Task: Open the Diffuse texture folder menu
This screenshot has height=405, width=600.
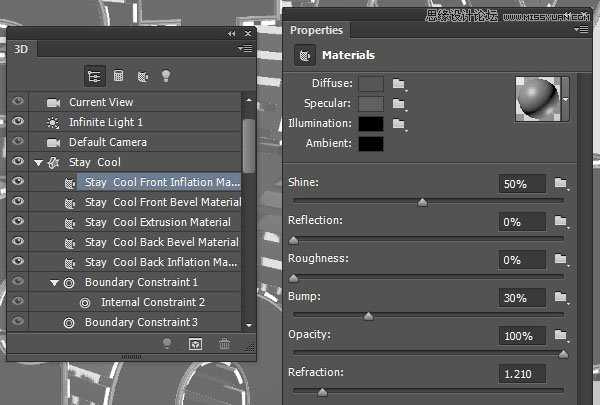Action: (399, 83)
